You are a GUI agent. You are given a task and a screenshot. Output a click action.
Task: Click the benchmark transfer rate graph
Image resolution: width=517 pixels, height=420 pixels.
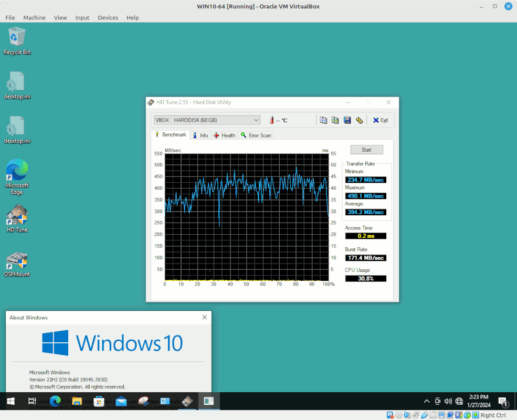click(x=247, y=217)
